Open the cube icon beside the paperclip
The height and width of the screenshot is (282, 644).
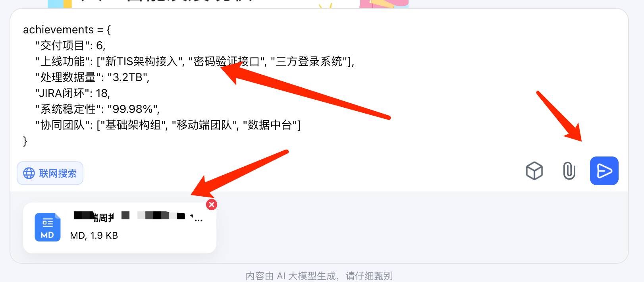(x=534, y=171)
